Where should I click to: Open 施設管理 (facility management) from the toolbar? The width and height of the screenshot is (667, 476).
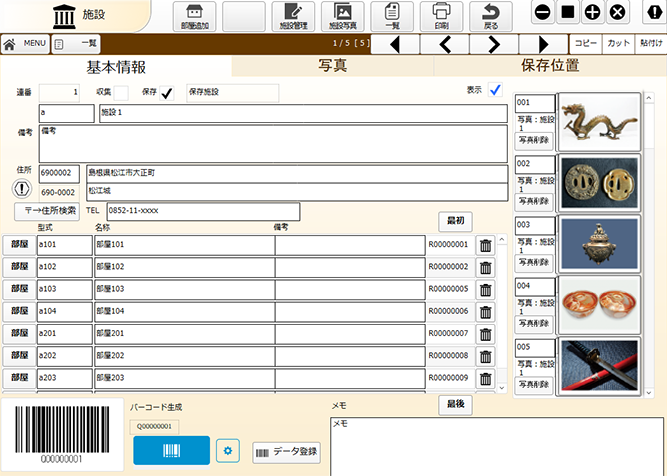pyautogui.click(x=292, y=16)
